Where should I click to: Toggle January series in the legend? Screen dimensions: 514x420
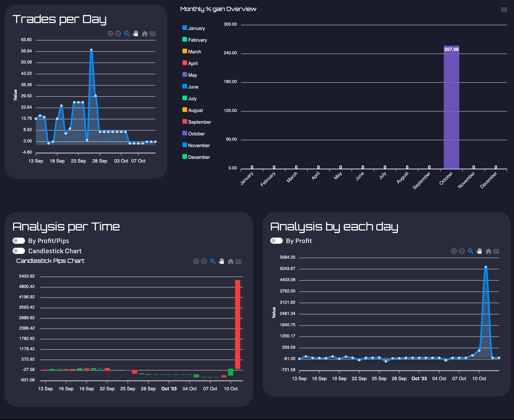(x=194, y=28)
